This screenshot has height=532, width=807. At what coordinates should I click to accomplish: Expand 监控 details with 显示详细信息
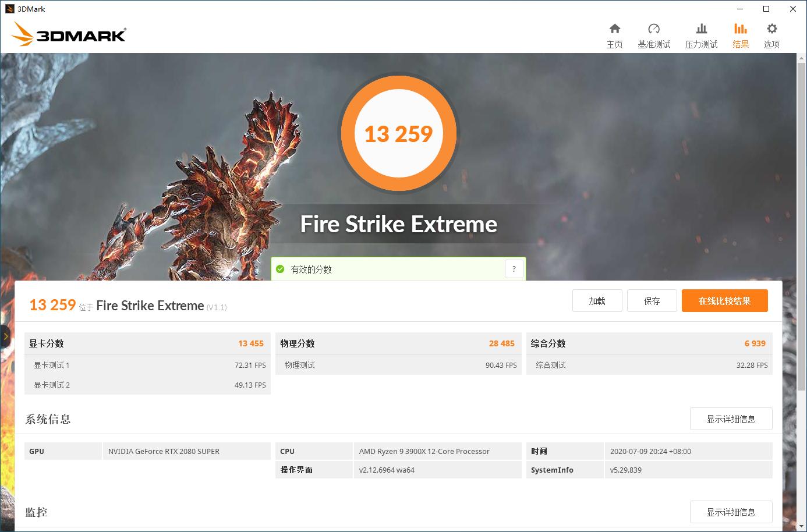tap(731, 512)
